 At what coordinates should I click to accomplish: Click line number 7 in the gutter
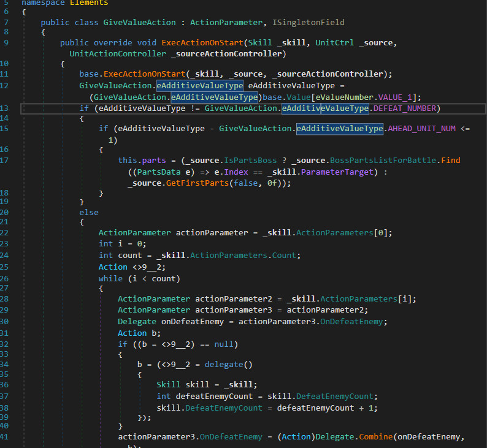[x=6, y=23]
